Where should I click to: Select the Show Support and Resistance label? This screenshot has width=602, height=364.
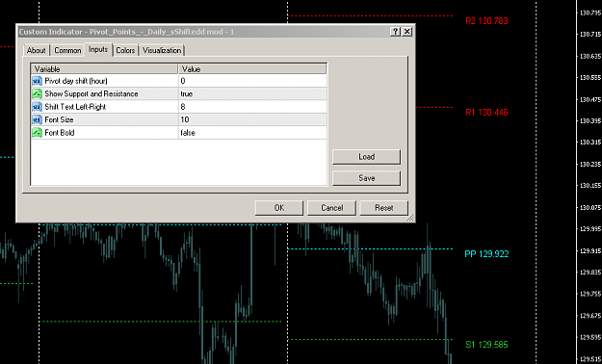pyautogui.click(x=92, y=94)
